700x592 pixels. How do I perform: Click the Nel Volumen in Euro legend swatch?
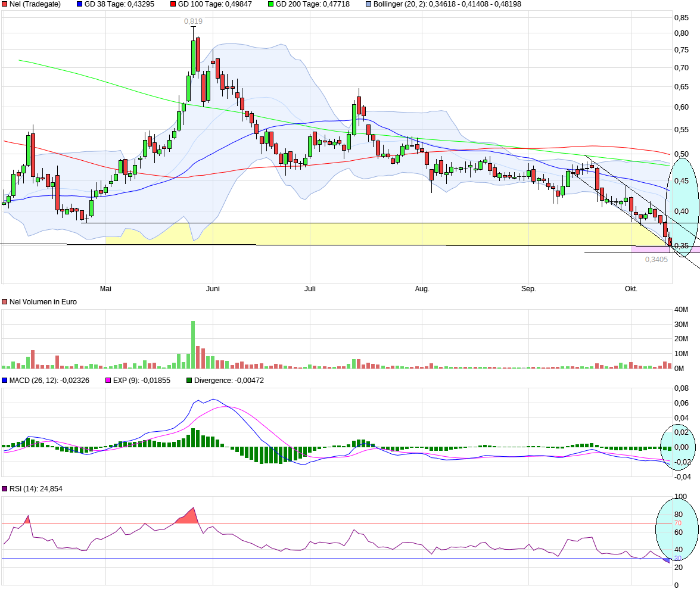click(4, 302)
